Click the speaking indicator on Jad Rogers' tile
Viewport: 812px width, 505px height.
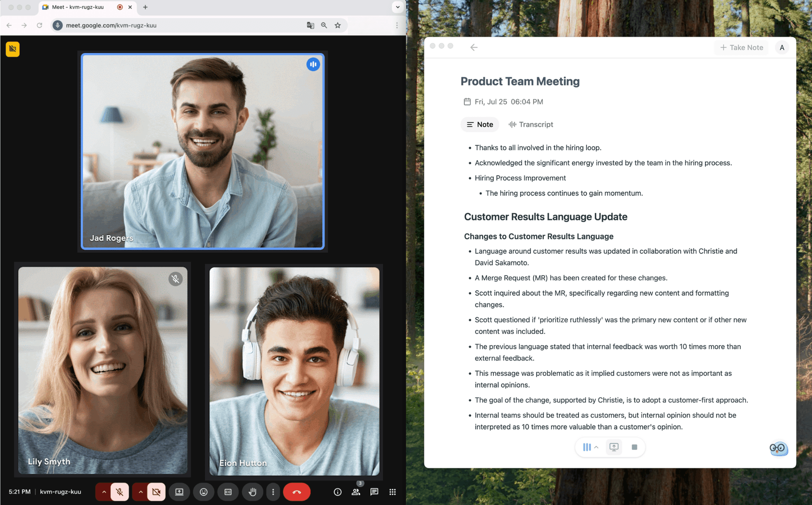tap(313, 64)
